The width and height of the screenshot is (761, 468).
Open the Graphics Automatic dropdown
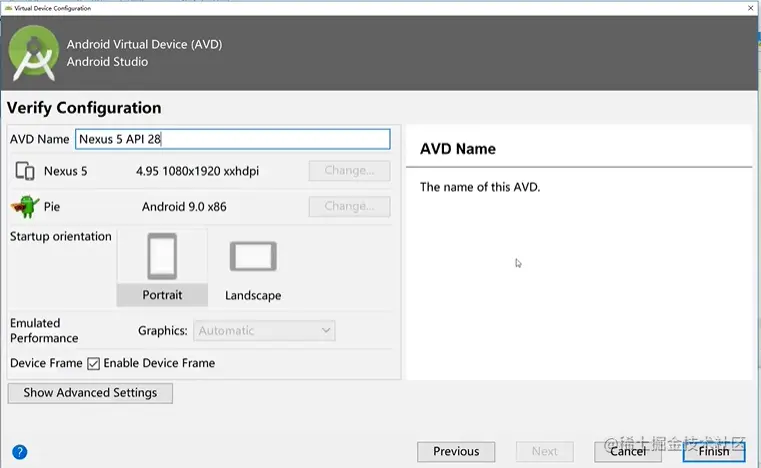264,331
